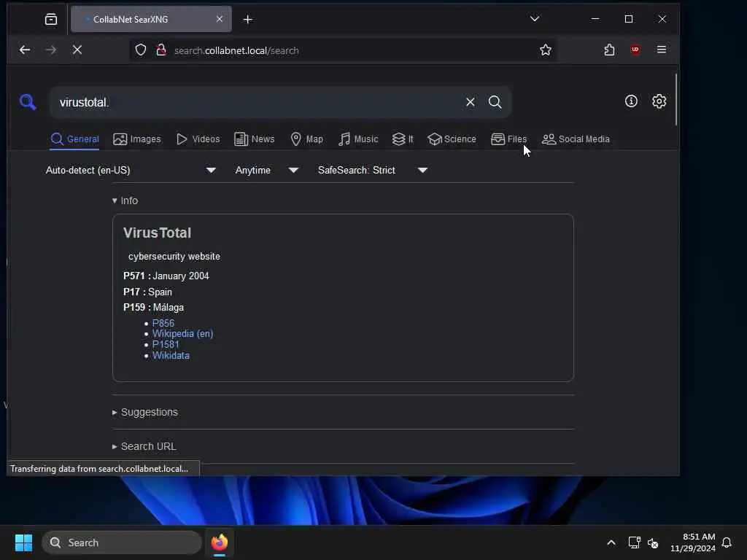Open the P1581 link
Image resolution: width=747 pixels, height=560 pixels.
166,344
